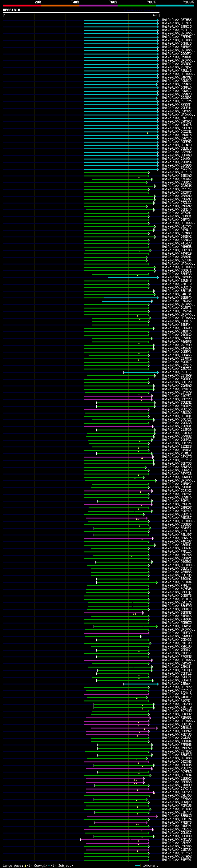The image size is (197, 868).
Task: Click hit label UniRef100_C0Z2M1
Action: pos(177,132)
